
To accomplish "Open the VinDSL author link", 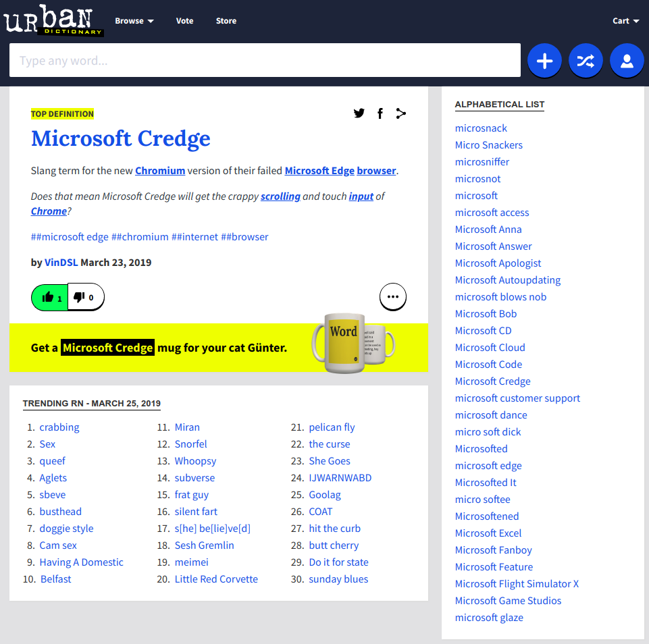I will coord(61,263).
